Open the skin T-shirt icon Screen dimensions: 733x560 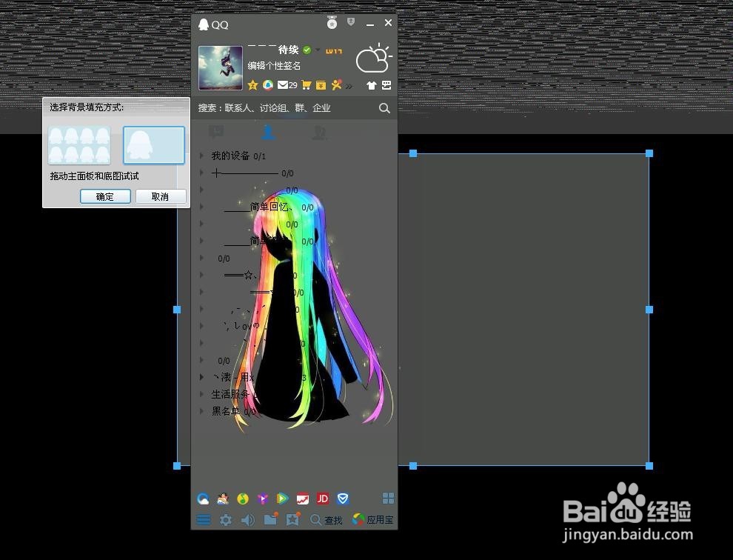(372, 85)
